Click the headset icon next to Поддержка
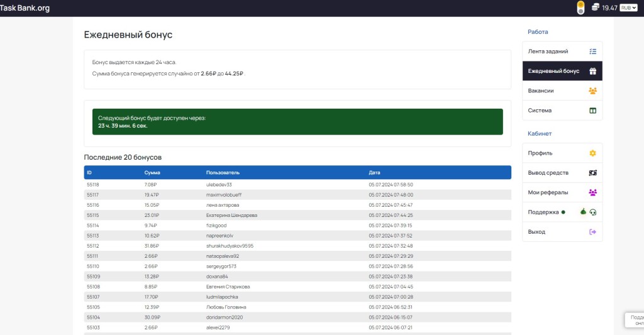 [593, 212]
